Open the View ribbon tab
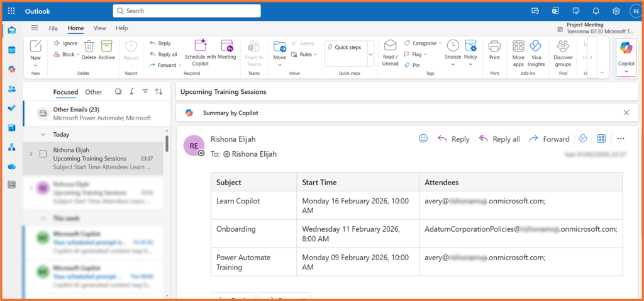The width and height of the screenshot is (644, 301). (99, 28)
